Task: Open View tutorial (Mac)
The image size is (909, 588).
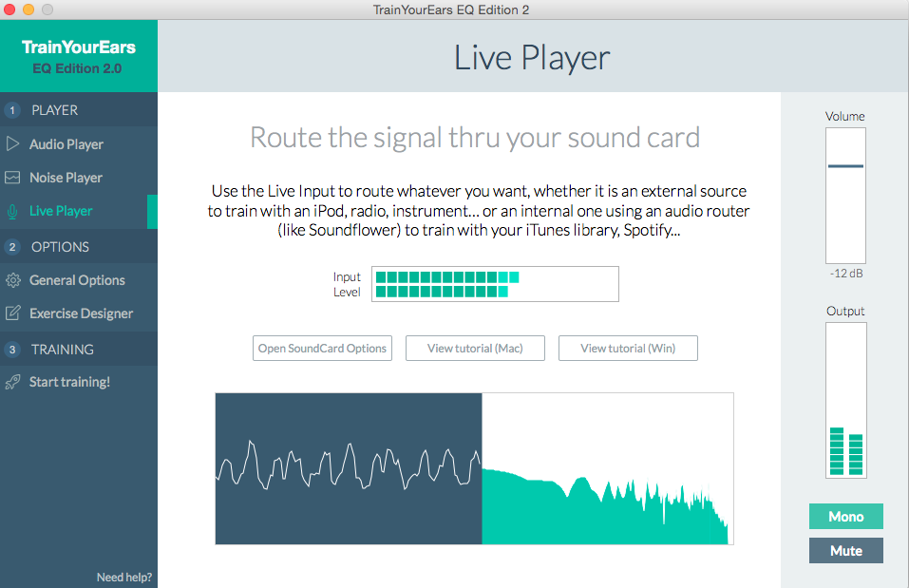Action: [x=475, y=349]
